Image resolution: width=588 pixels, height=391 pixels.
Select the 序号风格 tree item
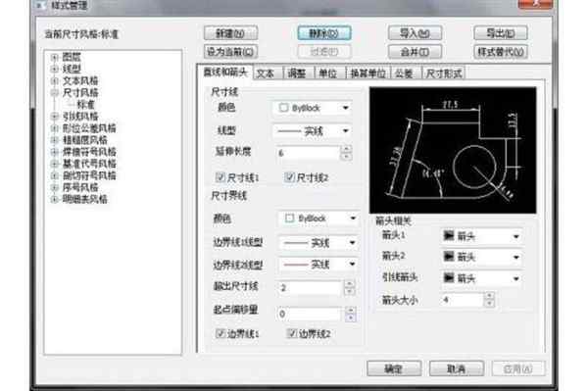(x=80, y=187)
